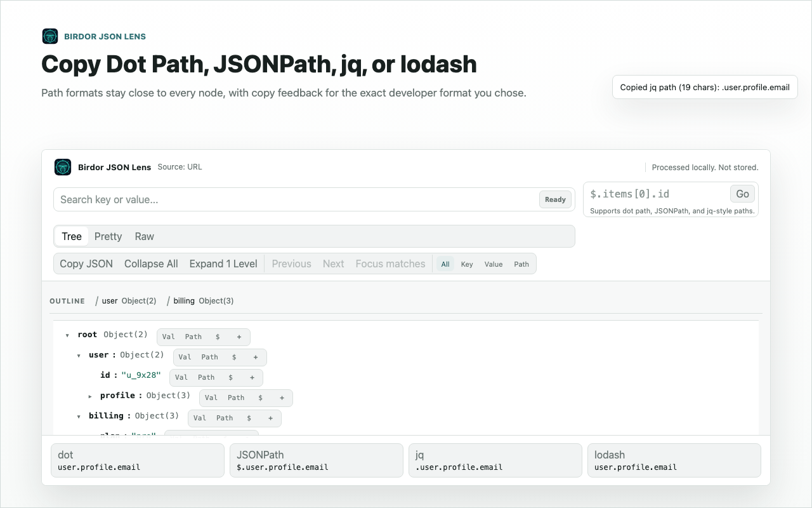812x508 pixels.
Task: Click the Next match button
Action: [334, 264]
